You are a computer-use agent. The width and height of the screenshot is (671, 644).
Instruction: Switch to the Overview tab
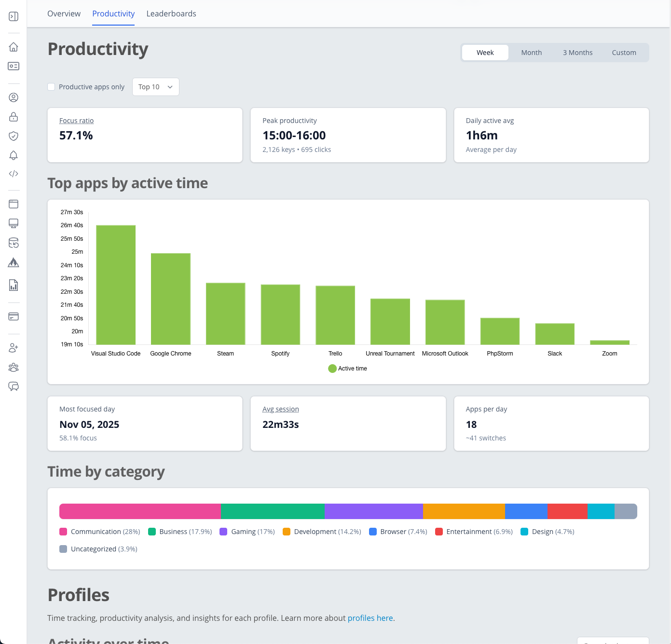click(64, 14)
